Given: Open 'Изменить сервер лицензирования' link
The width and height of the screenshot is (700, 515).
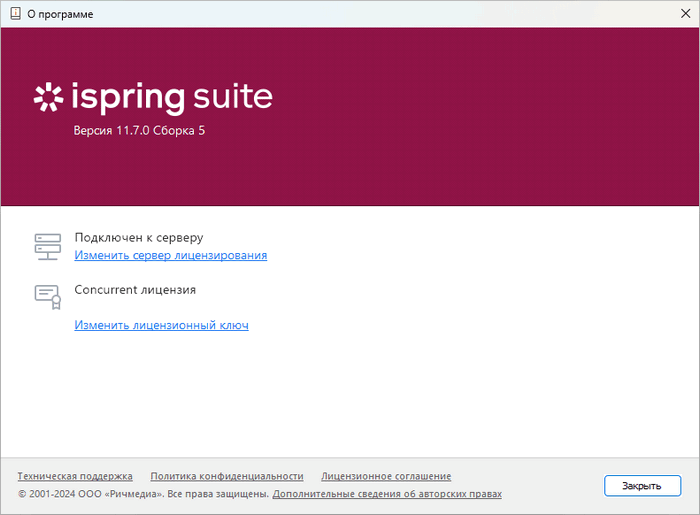Looking at the screenshot, I should pyautogui.click(x=171, y=255).
